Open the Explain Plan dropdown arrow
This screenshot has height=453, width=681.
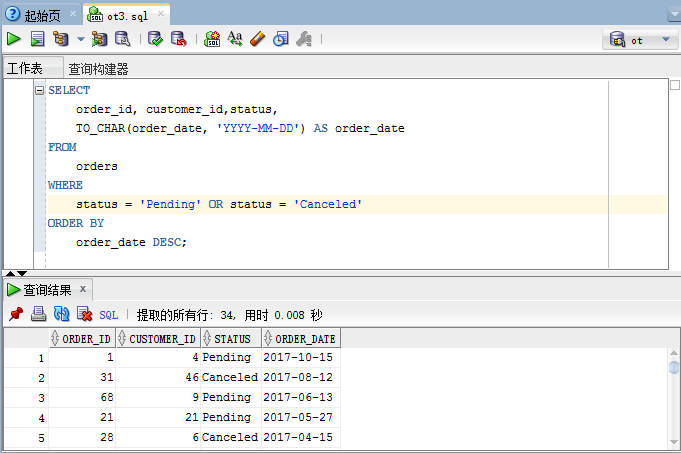click(81, 40)
